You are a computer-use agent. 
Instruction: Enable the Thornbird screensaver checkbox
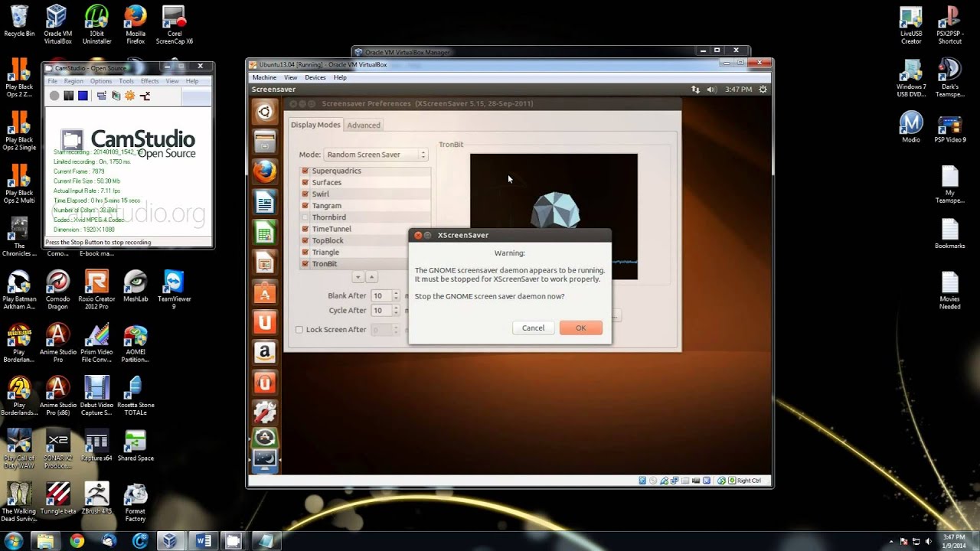[305, 217]
